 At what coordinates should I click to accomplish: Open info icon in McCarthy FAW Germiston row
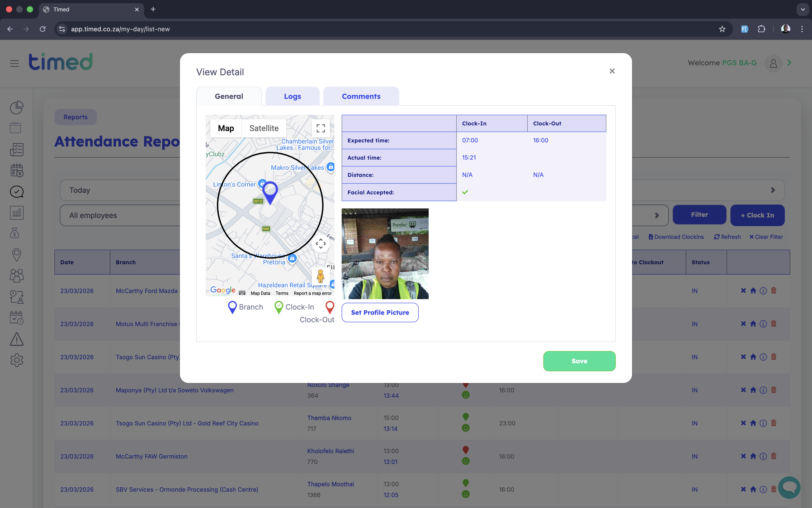pyautogui.click(x=763, y=456)
